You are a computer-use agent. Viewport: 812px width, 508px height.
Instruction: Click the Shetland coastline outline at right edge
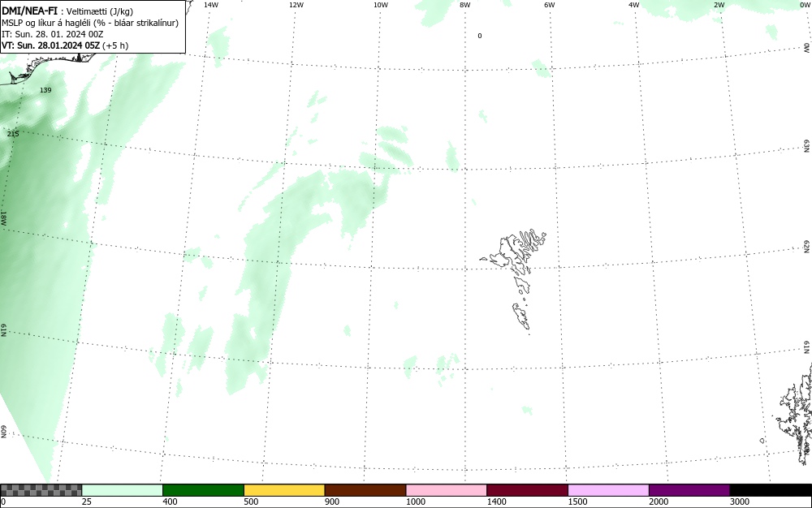point(794,415)
